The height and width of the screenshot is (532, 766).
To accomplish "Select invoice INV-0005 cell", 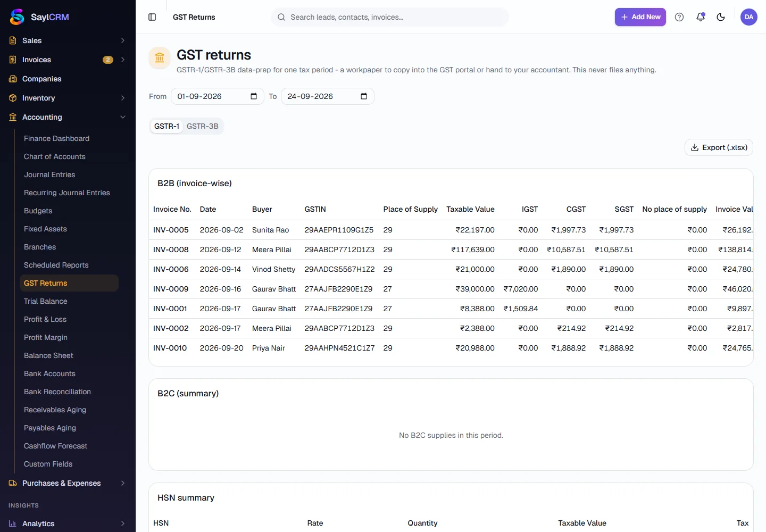I will (171, 230).
